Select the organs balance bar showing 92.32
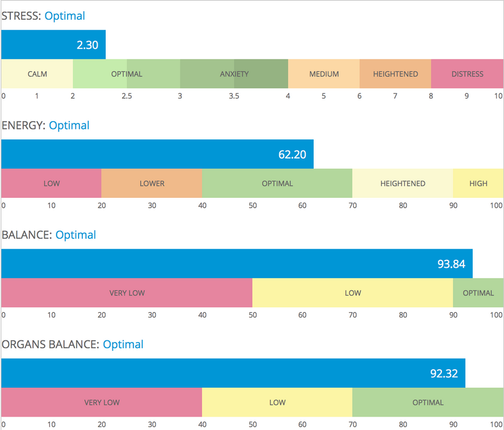 233,373
